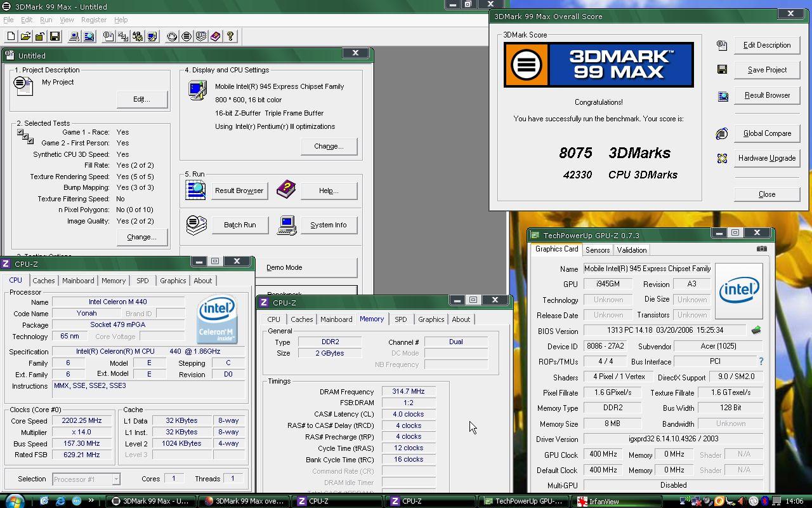Click the magnifier icon beside Result Browser
This screenshot has height=508, width=812.
point(196,190)
